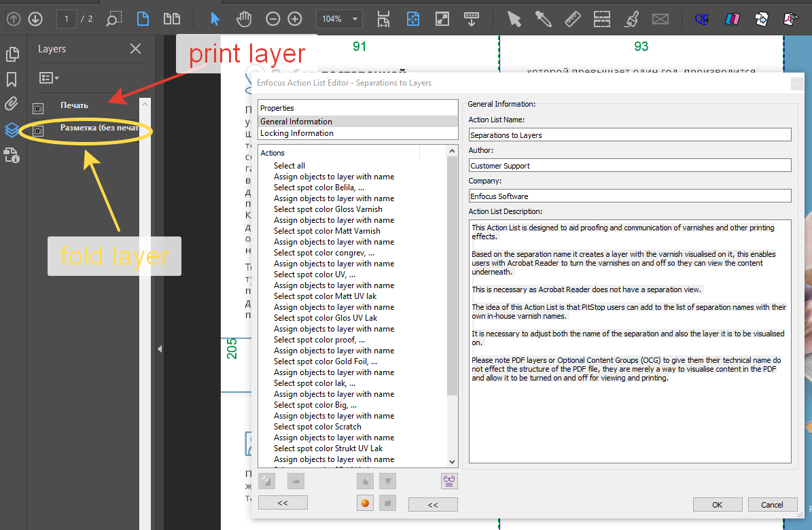Click the Action List Description text area
Screen dimensions: 812x530
click(x=630, y=341)
